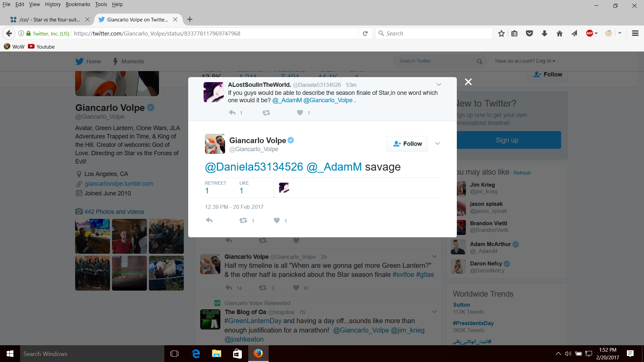
Task: Retweet the Green Lantern timeline tweet
Action: (x=263, y=288)
